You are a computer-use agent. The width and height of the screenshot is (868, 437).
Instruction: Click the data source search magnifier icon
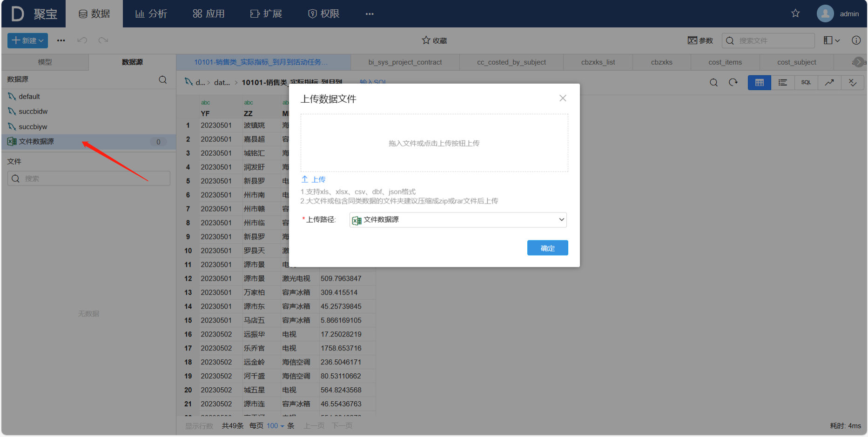click(x=163, y=79)
